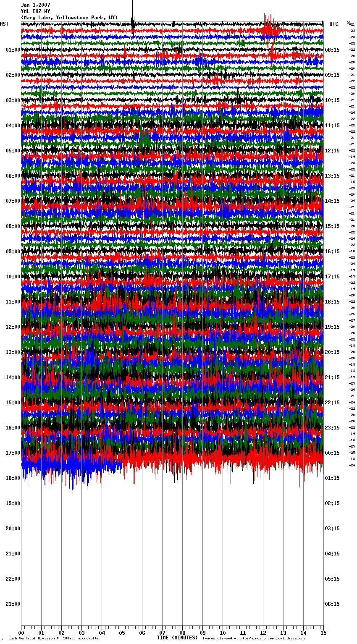Click the '09:15' UTC time label
The width and height of the screenshot is (357, 644).
pyautogui.click(x=332, y=75)
